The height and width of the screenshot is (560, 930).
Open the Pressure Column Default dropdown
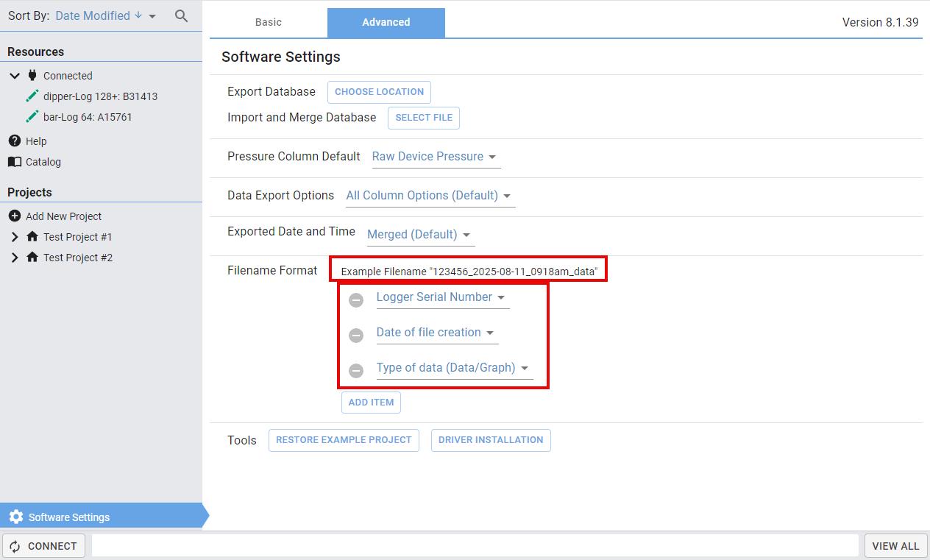pyautogui.click(x=436, y=157)
